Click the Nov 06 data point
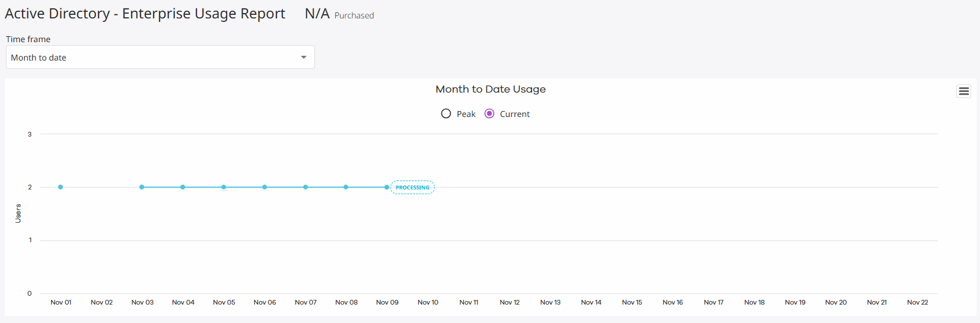 (x=265, y=187)
